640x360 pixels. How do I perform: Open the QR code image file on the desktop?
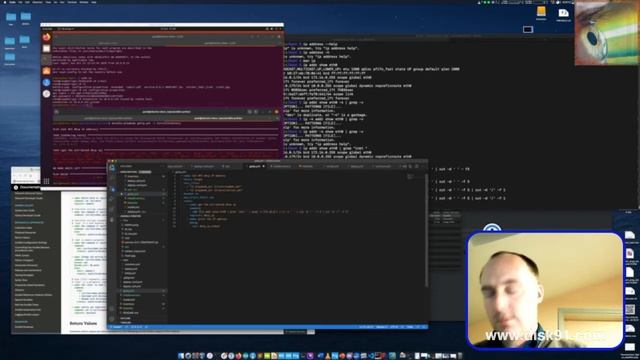630,310
